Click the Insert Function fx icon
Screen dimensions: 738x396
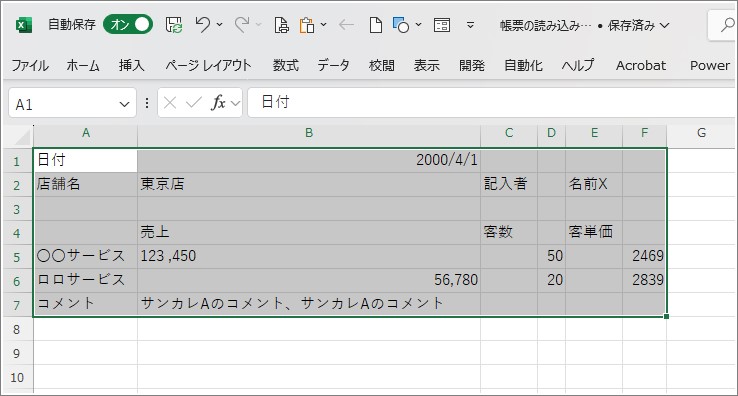[218, 103]
